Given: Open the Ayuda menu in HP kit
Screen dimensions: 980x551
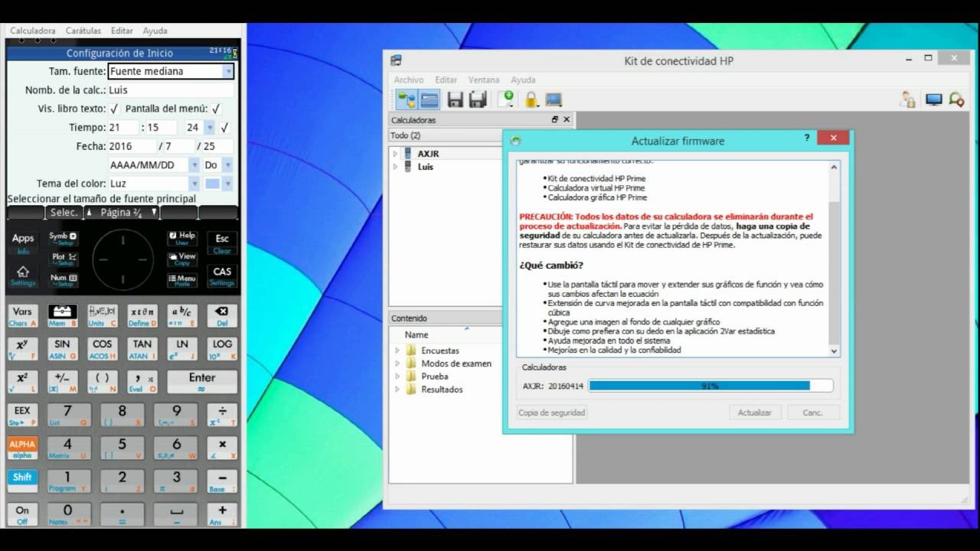Looking at the screenshot, I should click(x=524, y=80).
